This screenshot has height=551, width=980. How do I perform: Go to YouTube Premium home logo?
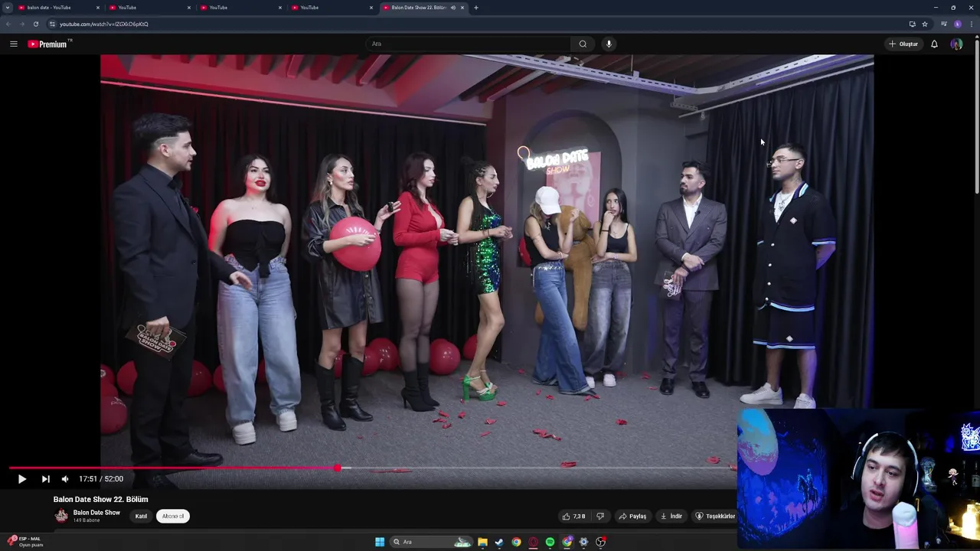click(x=47, y=44)
